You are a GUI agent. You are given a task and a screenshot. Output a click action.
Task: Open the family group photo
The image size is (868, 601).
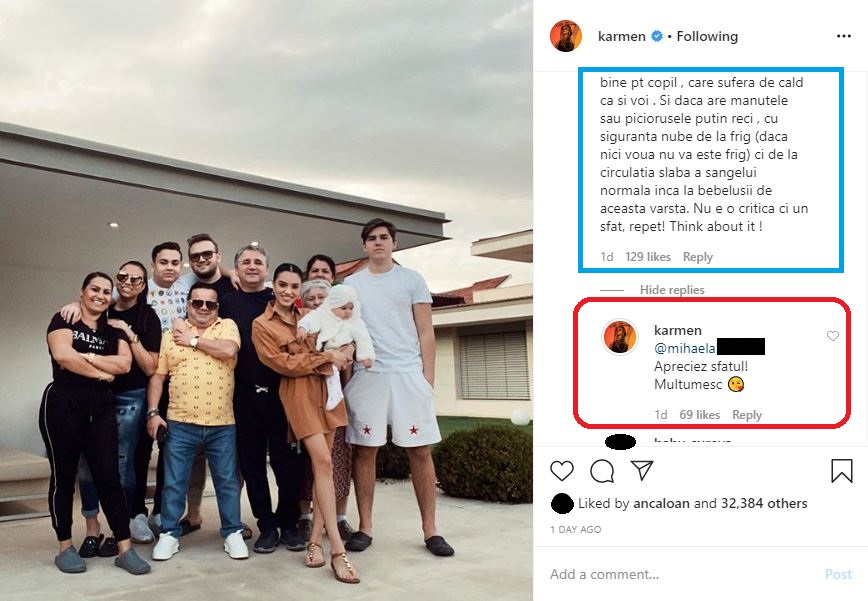tap(266, 300)
